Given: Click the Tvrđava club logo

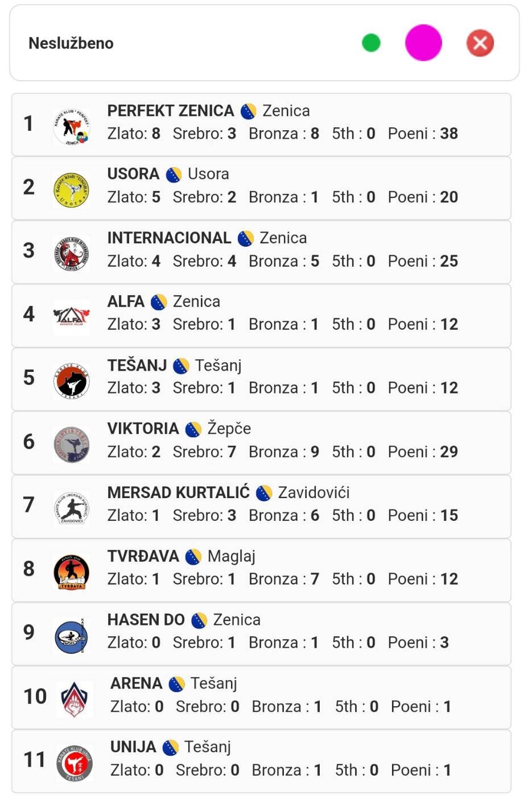Looking at the screenshot, I should (71, 571).
